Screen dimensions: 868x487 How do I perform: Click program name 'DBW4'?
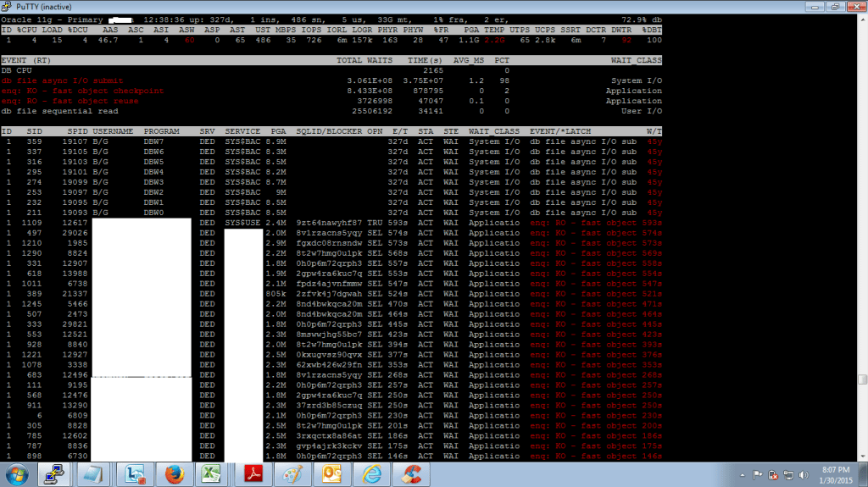pos(154,172)
